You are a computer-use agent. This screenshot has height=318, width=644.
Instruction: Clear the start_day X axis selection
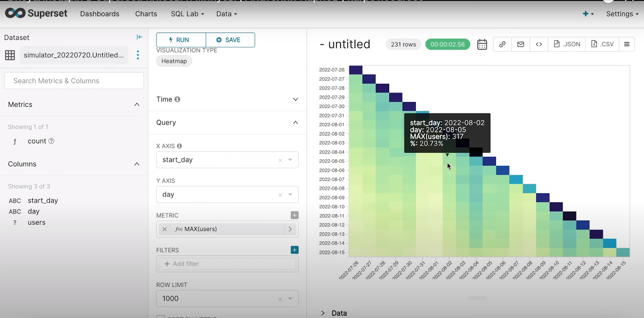[x=280, y=160]
